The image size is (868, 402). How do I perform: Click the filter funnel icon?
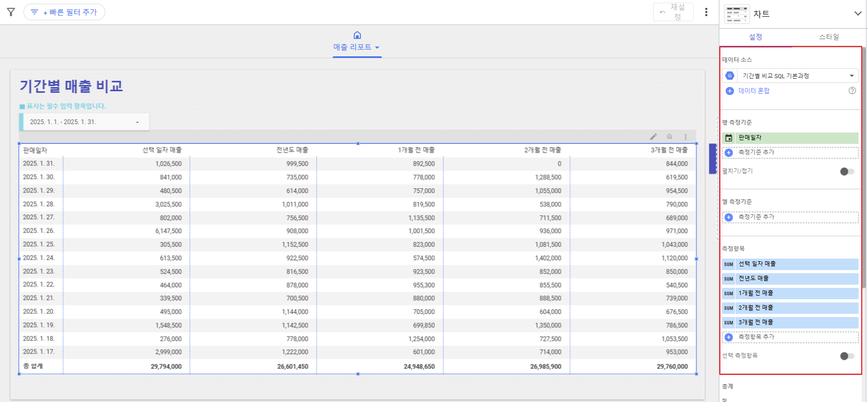[x=11, y=12]
